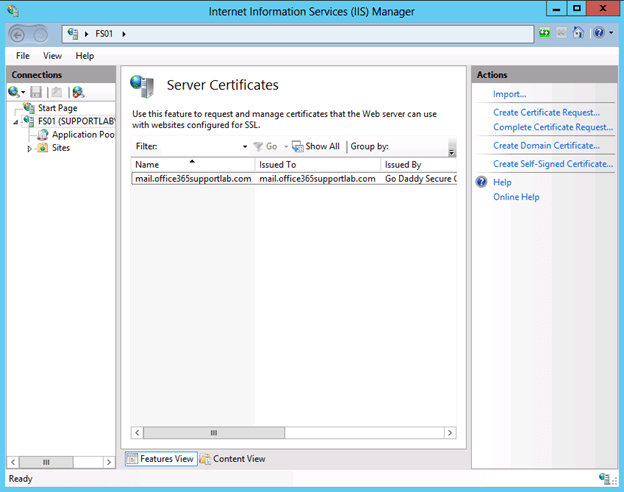Image resolution: width=624 pixels, height=492 pixels.
Task: Expand the arrow after FS01 in address bar
Action: coord(124,34)
